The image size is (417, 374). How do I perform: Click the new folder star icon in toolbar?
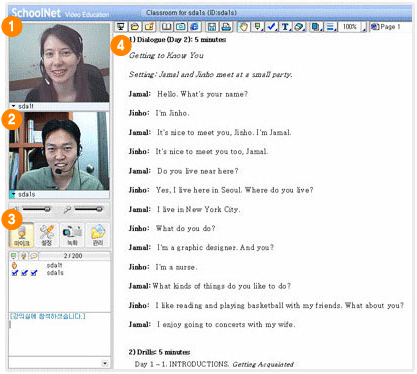tap(149, 27)
